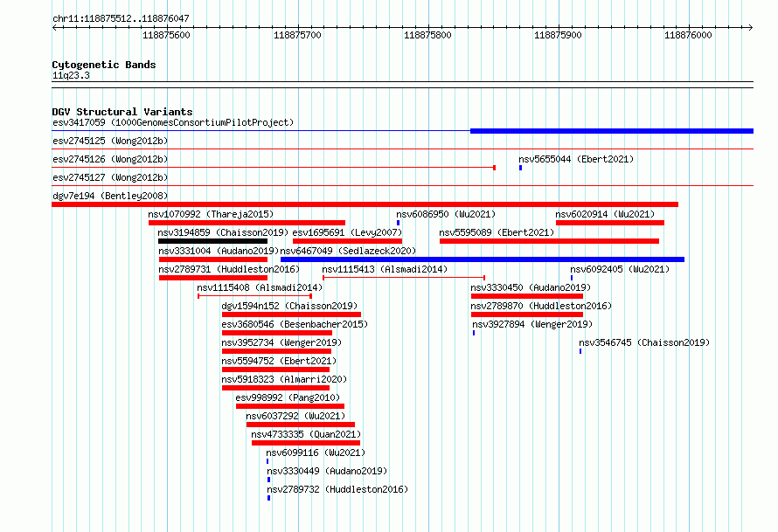Click nsv3927894 (Wenger2019) label
This screenshot has width=778, height=532.
(x=532, y=324)
